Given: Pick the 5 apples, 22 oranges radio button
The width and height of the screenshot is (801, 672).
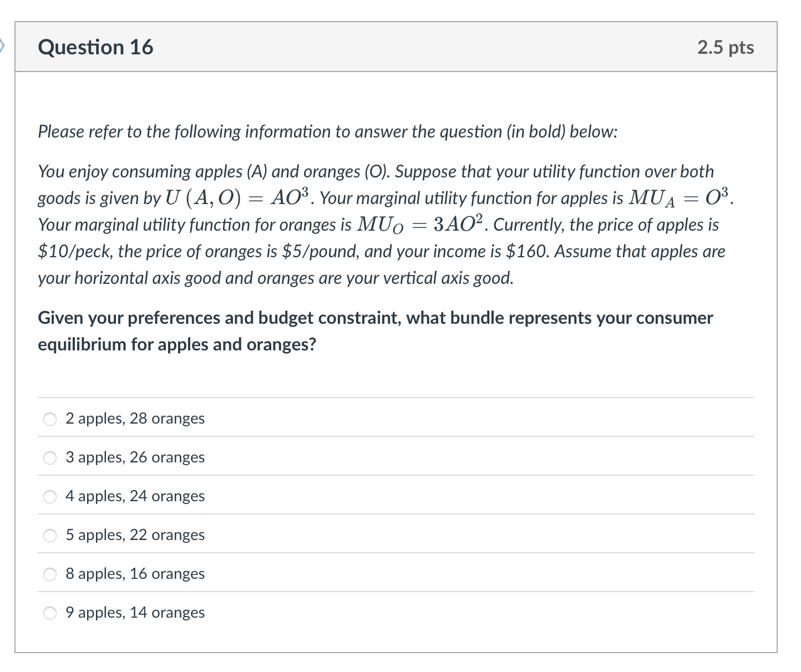Looking at the screenshot, I should 50,536.
